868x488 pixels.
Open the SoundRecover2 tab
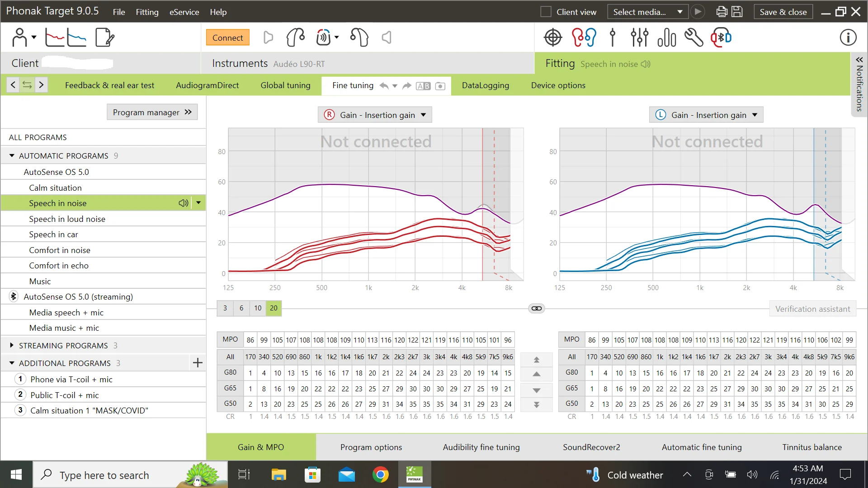point(591,447)
